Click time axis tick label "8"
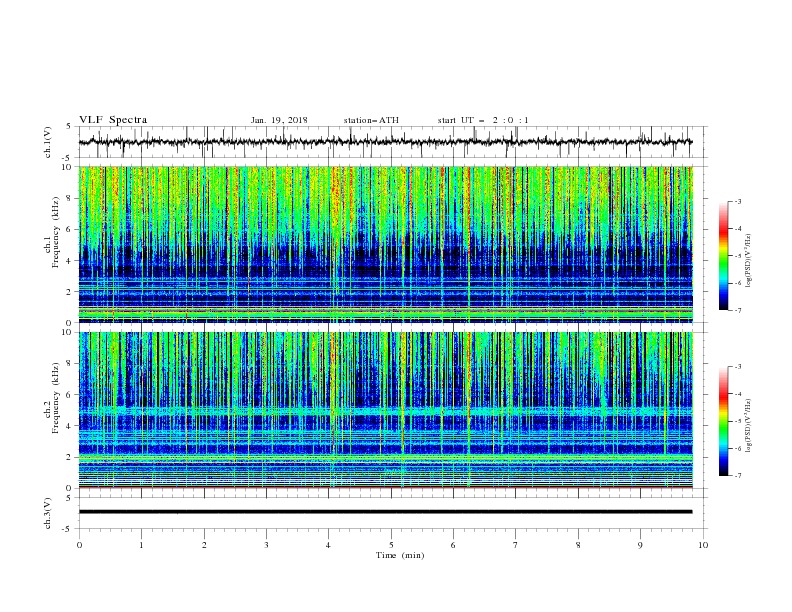 578,545
